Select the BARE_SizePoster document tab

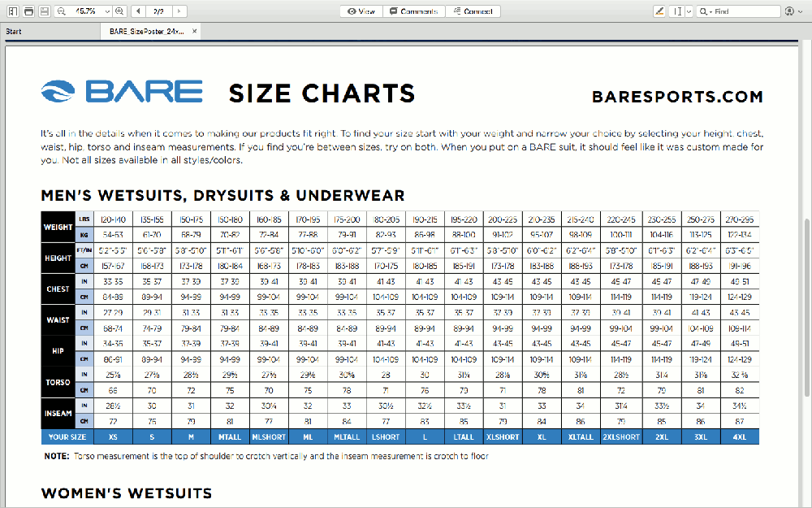tap(146, 32)
